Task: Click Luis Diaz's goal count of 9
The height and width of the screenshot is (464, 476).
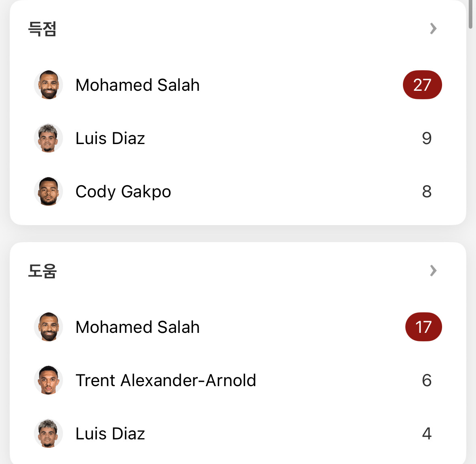Action: pyautogui.click(x=426, y=138)
